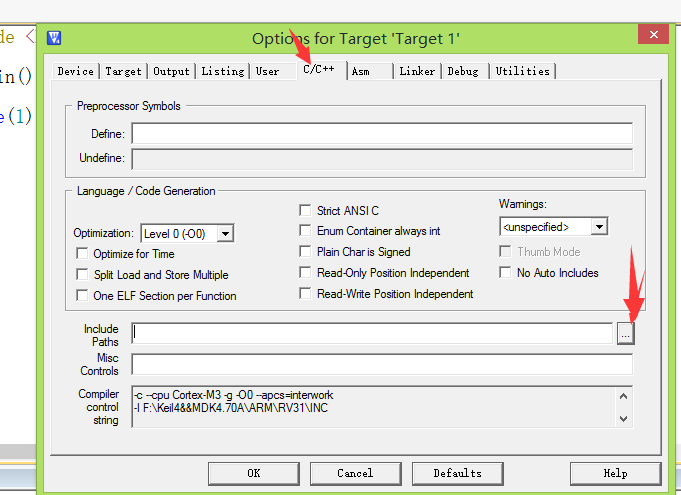Viewport: 681px width, 495px height.
Task: Toggle Plain Char is Signed
Action: pyautogui.click(x=305, y=251)
